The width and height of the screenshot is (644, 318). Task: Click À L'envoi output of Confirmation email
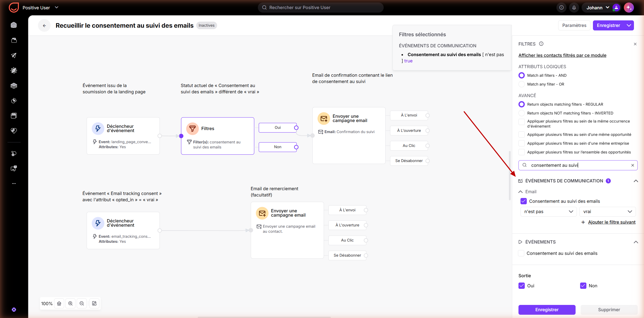point(409,115)
